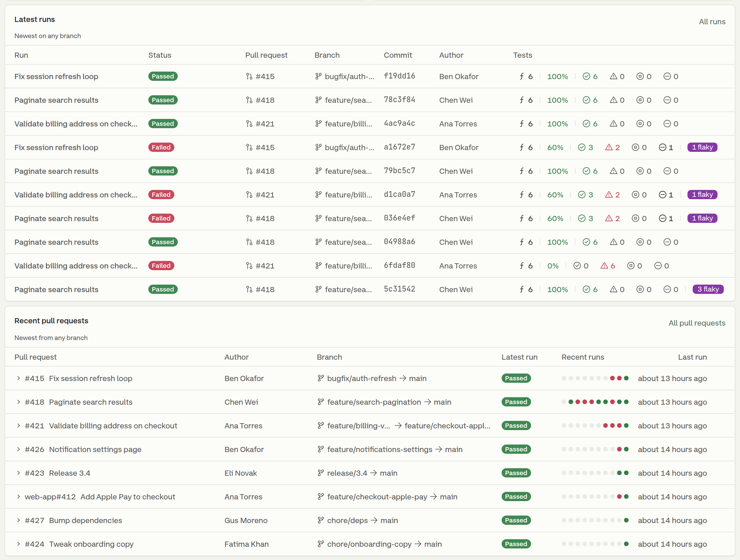Expand #421 Validate billing address row

(x=18, y=425)
